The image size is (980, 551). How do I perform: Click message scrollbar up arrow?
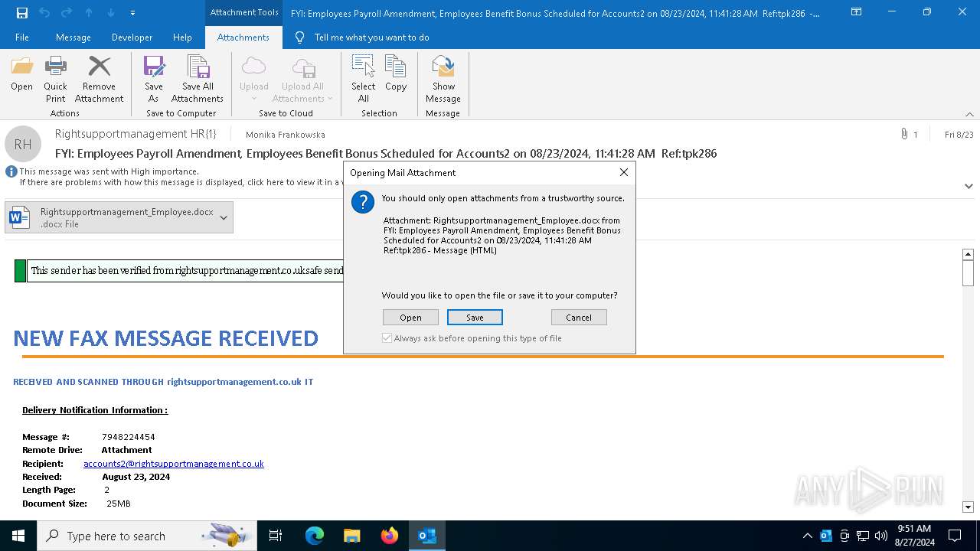click(x=968, y=254)
